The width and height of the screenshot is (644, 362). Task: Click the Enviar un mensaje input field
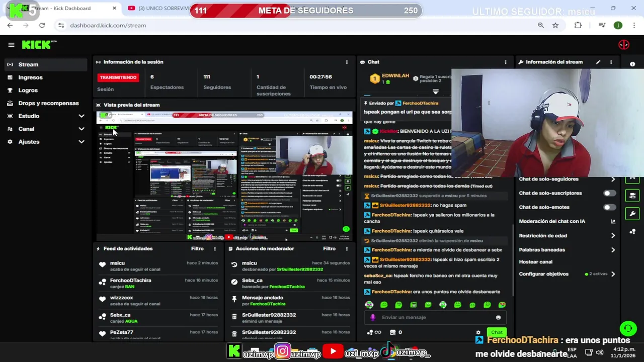click(435, 317)
